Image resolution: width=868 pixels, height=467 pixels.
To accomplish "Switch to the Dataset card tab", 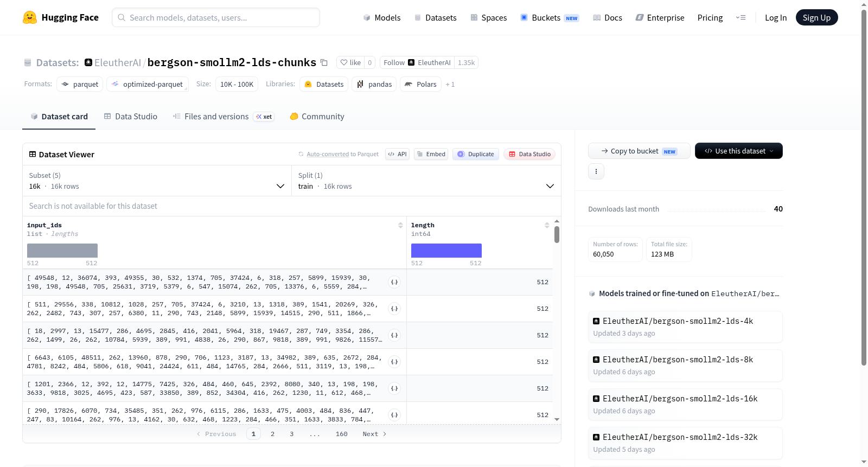I will (x=59, y=117).
